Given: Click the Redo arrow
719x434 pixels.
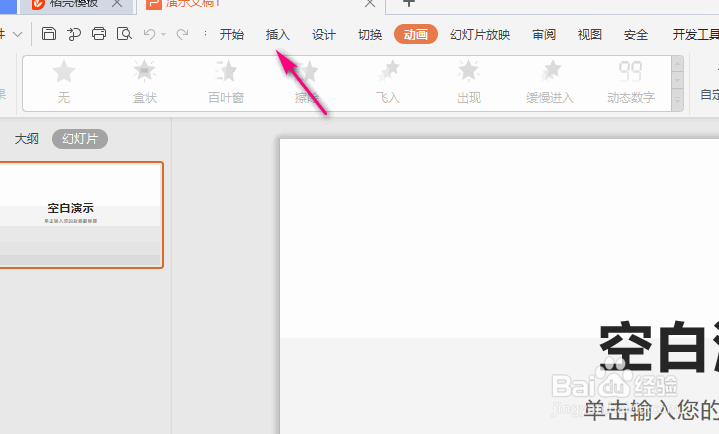Looking at the screenshot, I should click(x=183, y=34).
